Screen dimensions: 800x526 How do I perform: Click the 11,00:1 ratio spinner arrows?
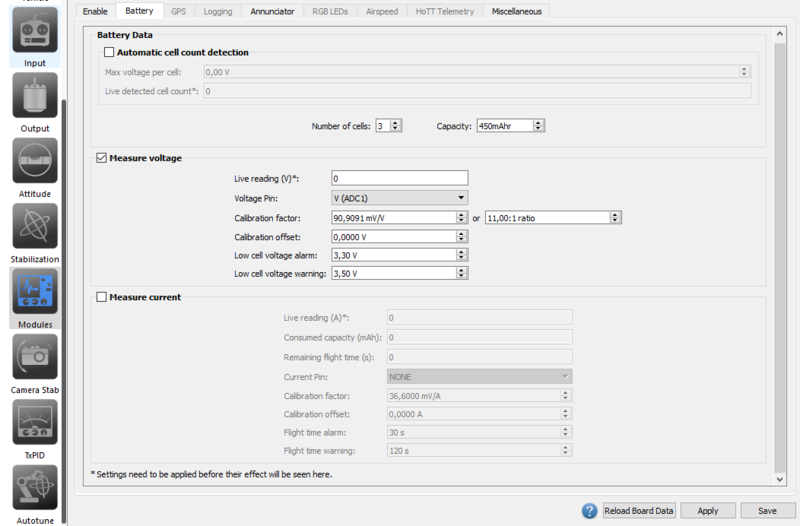point(615,218)
